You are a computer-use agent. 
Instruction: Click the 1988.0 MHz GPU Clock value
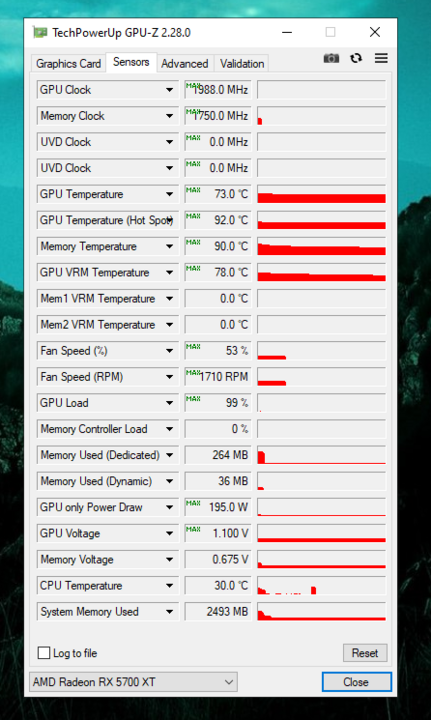pyautogui.click(x=218, y=90)
